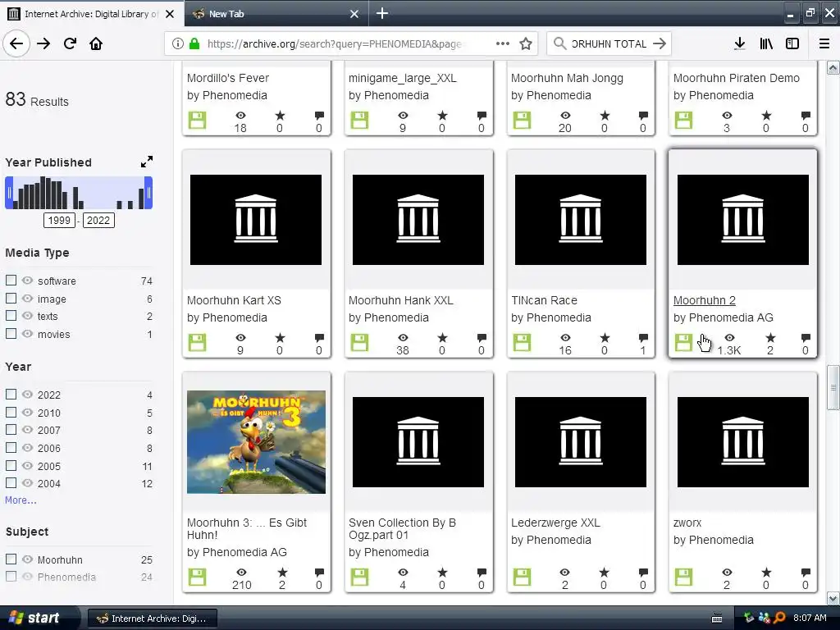Viewport: 840px width, 630px height.
Task: Click views eye on Moorhuhn Hank XXL
Action: 403,337
